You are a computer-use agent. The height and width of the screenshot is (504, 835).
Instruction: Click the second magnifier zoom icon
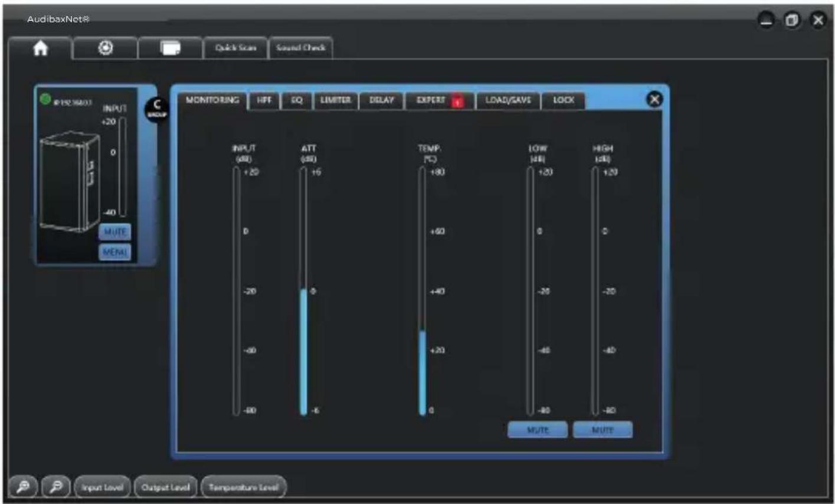pos(56,487)
